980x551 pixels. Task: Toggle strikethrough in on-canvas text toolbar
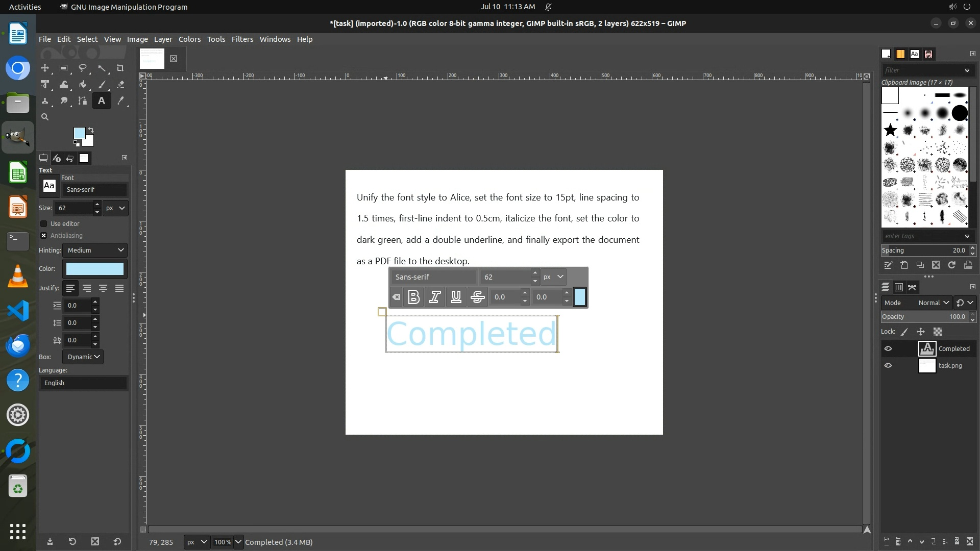pyautogui.click(x=477, y=297)
